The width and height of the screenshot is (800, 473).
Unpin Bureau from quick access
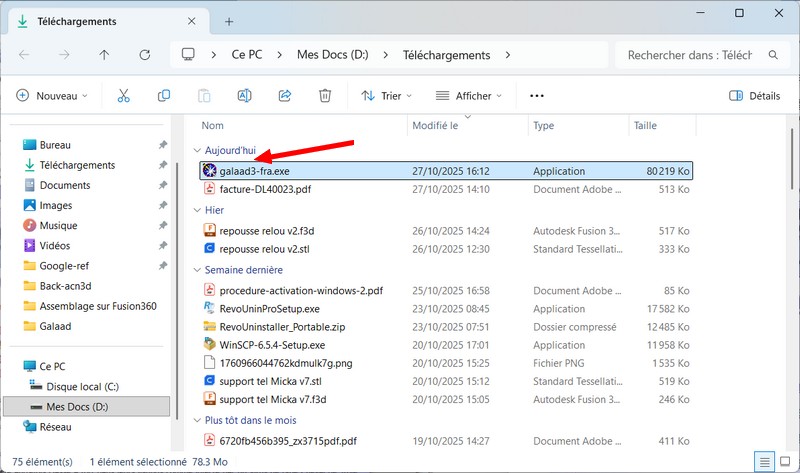click(163, 145)
